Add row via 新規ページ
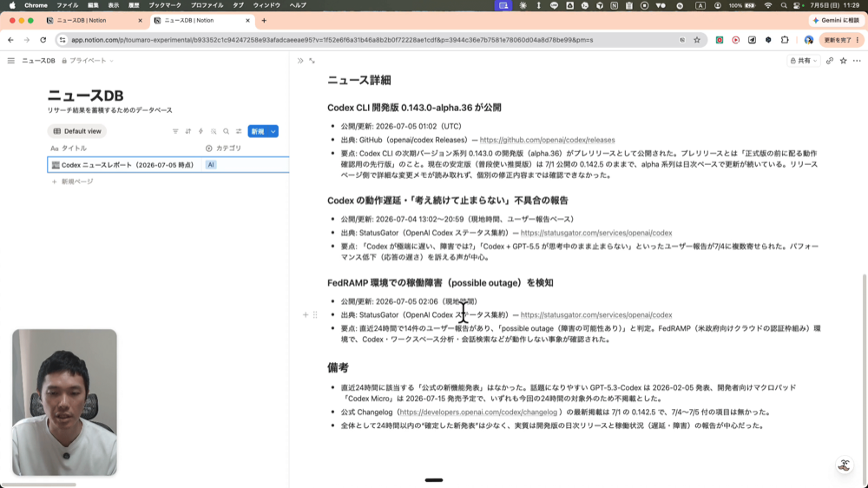The image size is (868, 488). pos(73,181)
